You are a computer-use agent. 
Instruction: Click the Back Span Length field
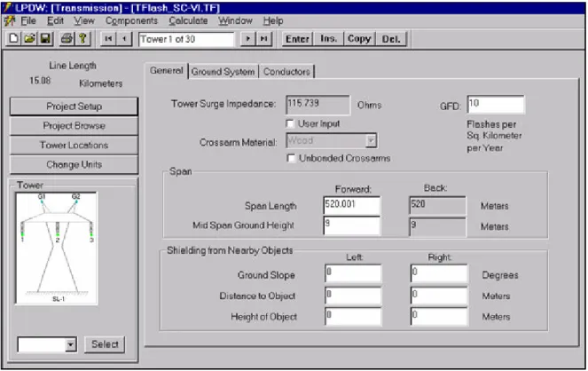437,205
